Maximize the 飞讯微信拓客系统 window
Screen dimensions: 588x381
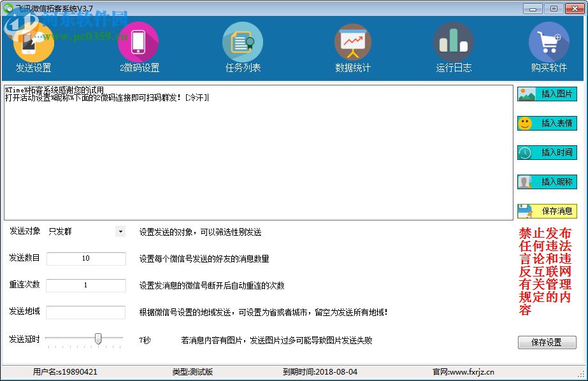coord(554,9)
